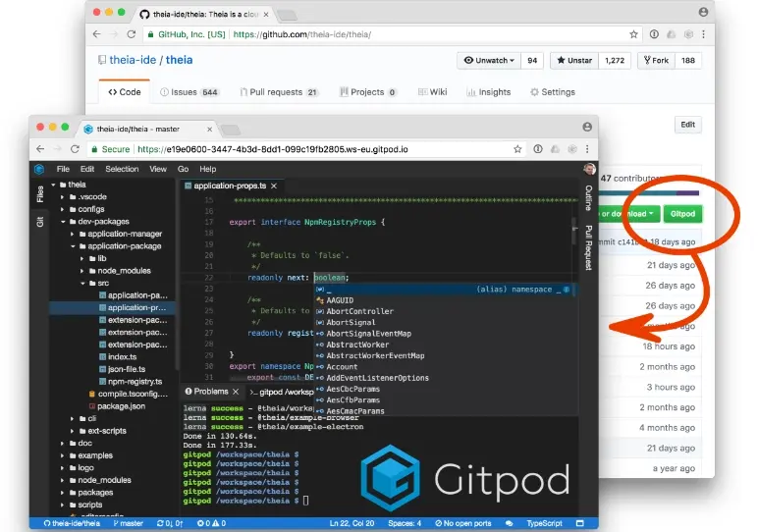Click Theia logo icon in Gitpod menu bar

point(39,169)
